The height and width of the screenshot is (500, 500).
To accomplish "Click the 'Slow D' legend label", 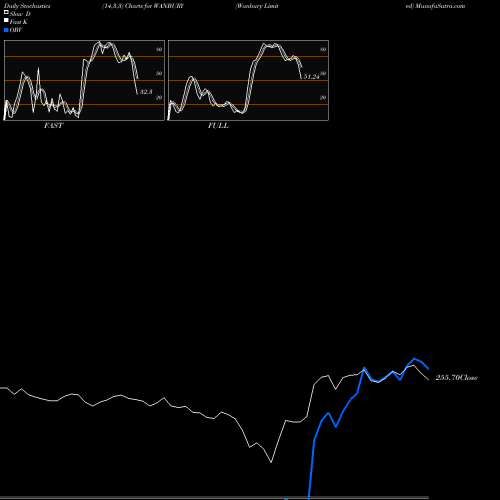I will pyautogui.click(x=20, y=14).
